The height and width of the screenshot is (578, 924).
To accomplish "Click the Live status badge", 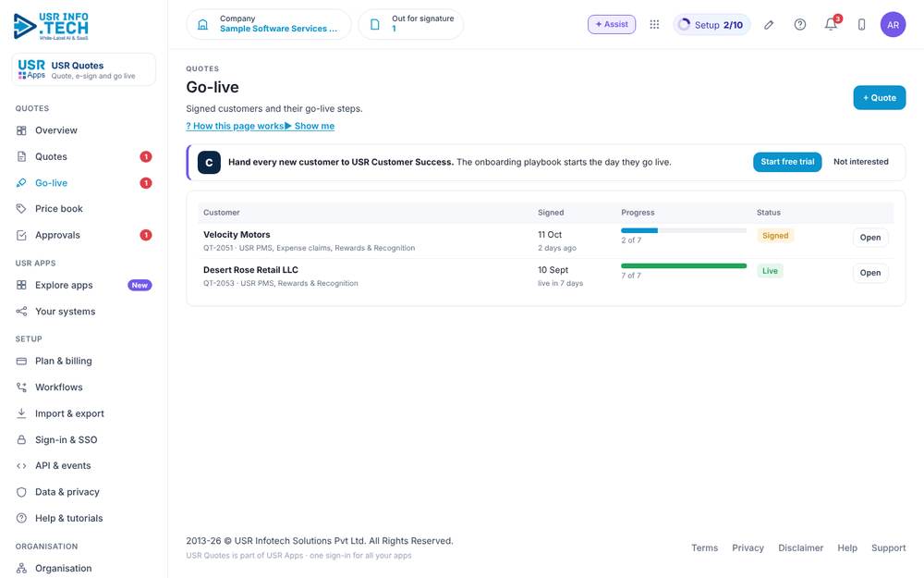I will click(x=770, y=271).
